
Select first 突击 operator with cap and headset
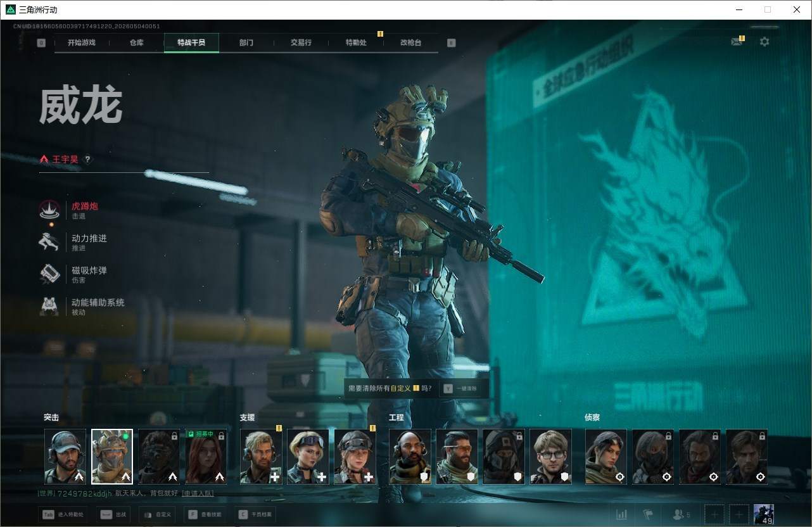coord(65,457)
